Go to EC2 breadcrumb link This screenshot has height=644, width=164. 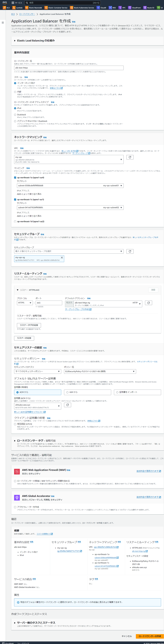(13, 14)
